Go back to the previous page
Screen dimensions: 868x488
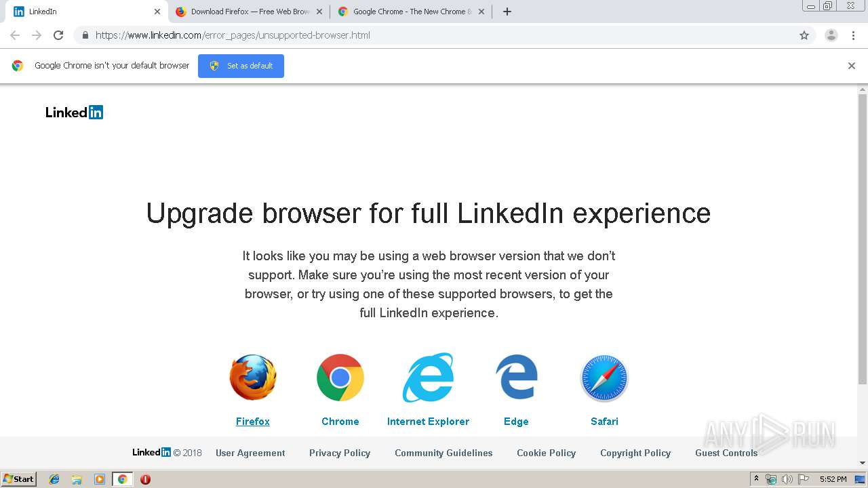[15, 35]
